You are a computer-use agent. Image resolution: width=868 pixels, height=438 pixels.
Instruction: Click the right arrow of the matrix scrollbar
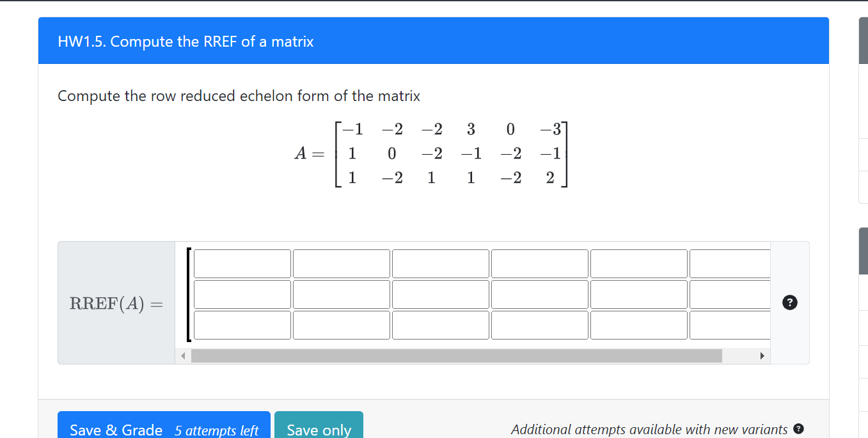(762, 355)
